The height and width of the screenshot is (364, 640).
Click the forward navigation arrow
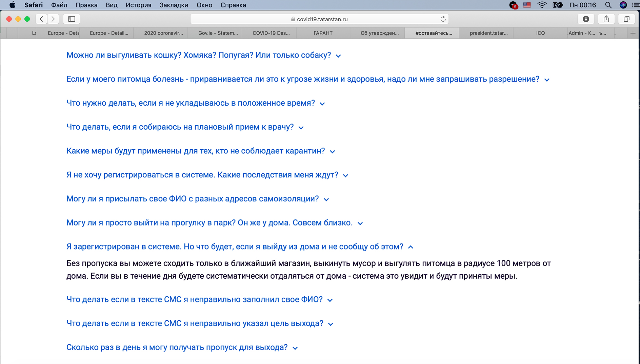click(53, 19)
